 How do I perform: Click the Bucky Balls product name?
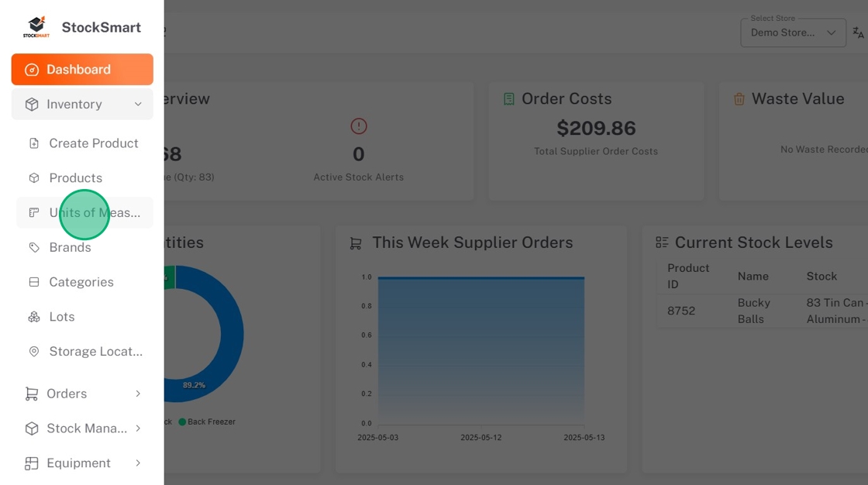754,311
